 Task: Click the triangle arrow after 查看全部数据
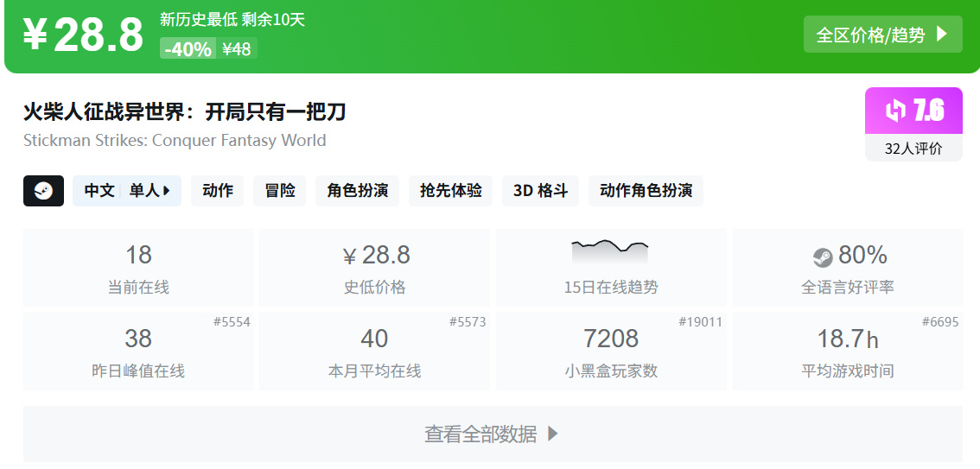552,434
